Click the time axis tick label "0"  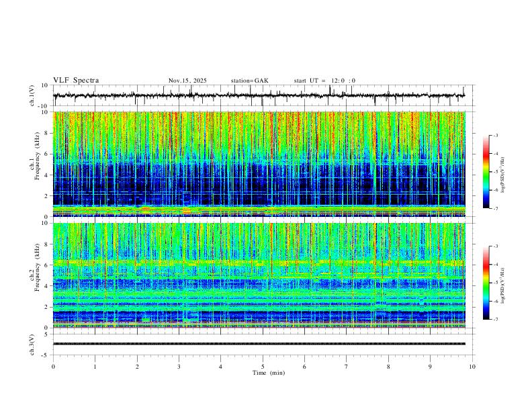(53, 367)
